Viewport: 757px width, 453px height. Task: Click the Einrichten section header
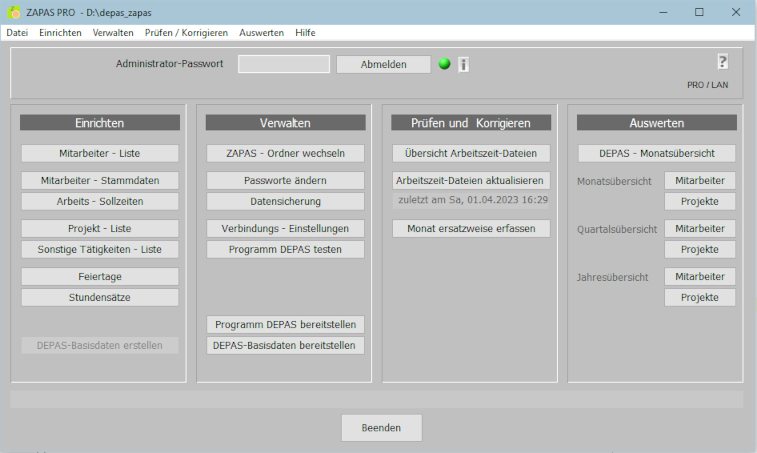tap(100, 123)
